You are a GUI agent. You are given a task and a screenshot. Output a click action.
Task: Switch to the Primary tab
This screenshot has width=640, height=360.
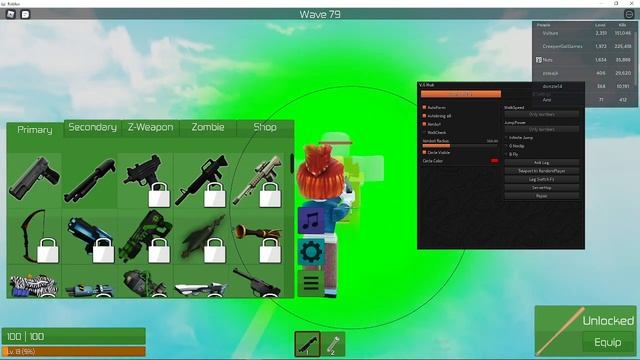(x=35, y=130)
